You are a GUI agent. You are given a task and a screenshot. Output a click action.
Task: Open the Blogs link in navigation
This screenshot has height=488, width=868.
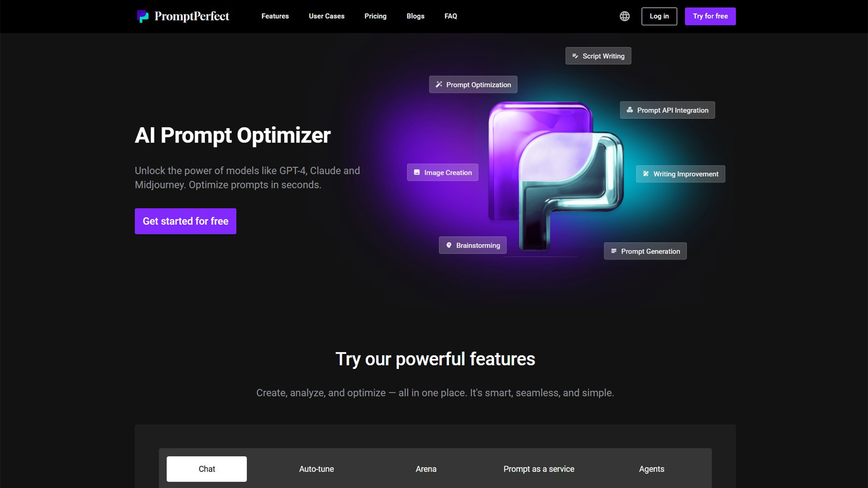[x=415, y=16]
